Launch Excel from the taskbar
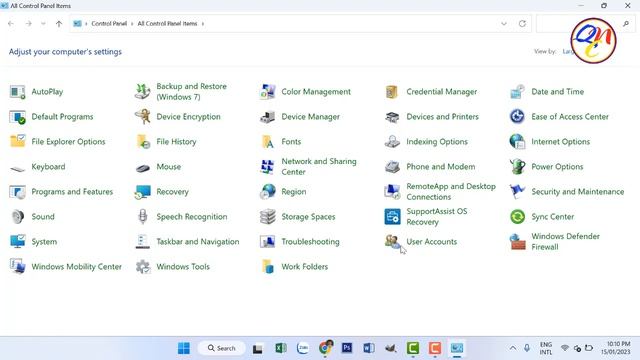This screenshot has width=640, height=360. 280,348
